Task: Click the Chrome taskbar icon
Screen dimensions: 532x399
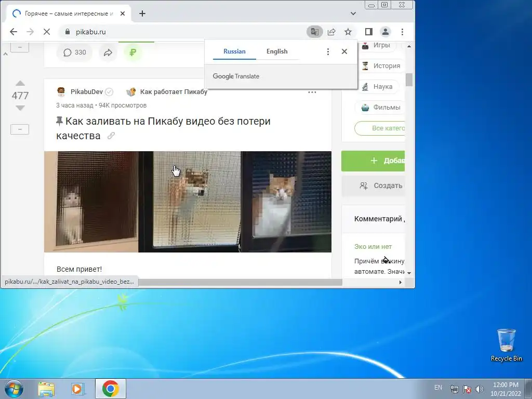Action: coord(110,389)
